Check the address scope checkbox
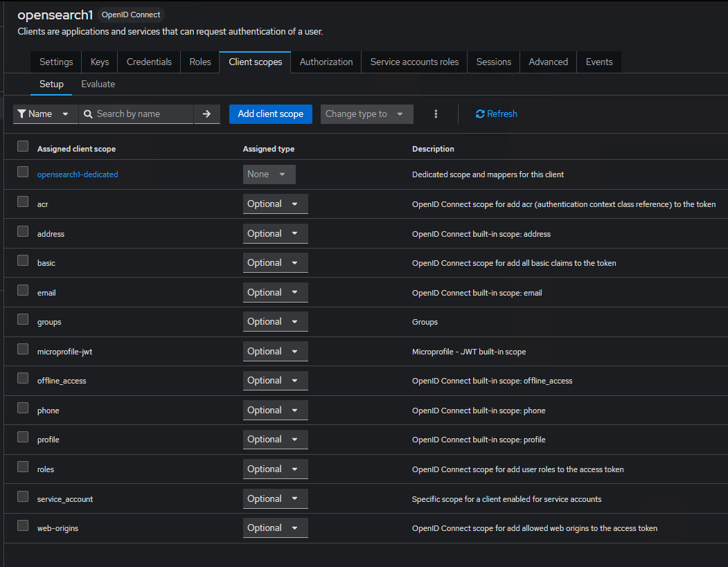 (23, 231)
